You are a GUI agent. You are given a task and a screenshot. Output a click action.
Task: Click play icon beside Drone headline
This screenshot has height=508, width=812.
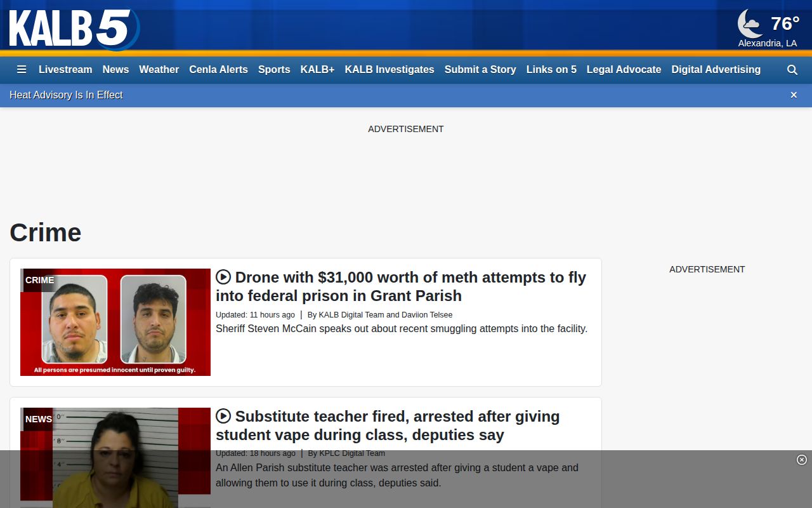[223, 277]
